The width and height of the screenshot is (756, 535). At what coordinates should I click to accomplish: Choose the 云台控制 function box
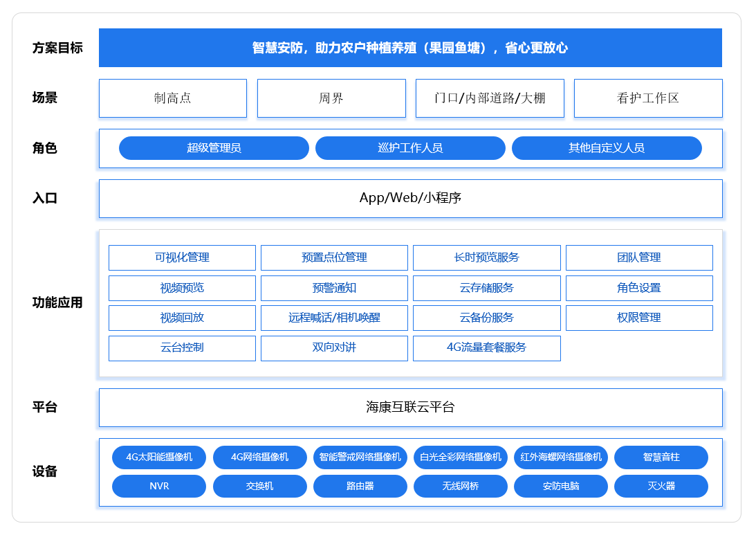click(182, 348)
